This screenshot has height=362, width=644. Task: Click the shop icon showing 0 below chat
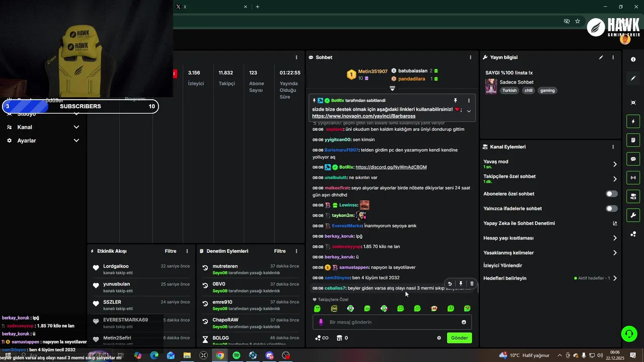coord(342,338)
